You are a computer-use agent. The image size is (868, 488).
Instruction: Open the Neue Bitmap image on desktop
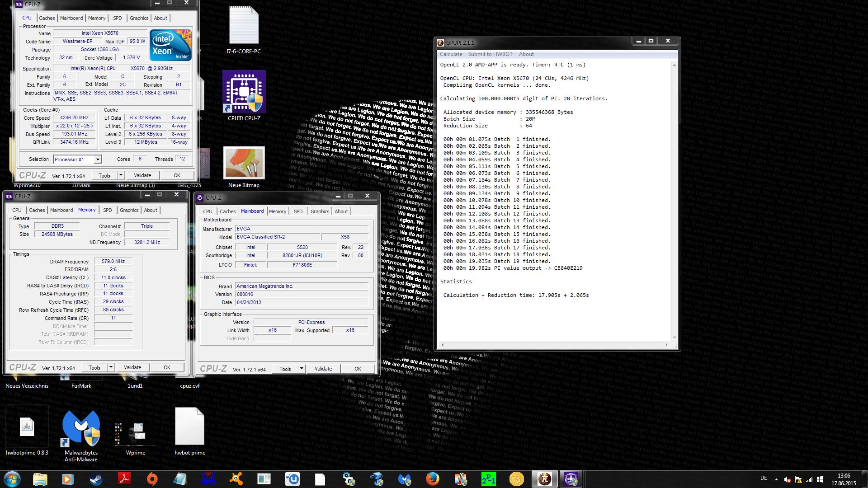click(244, 167)
